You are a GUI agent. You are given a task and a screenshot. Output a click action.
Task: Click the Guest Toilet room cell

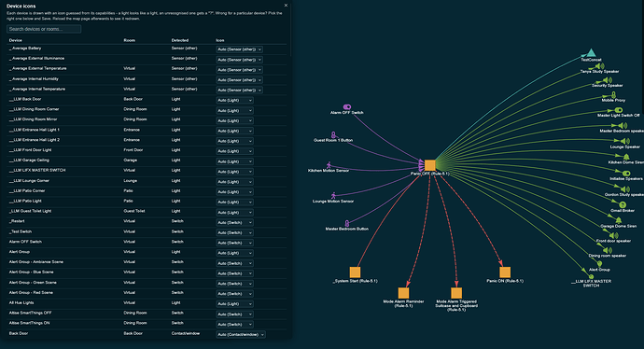click(x=133, y=211)
